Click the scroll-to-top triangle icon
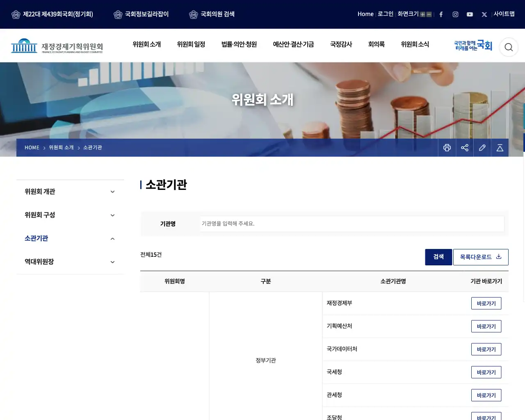Image resolution: width=525 pixels, height=420 pixels. (500, 148)
